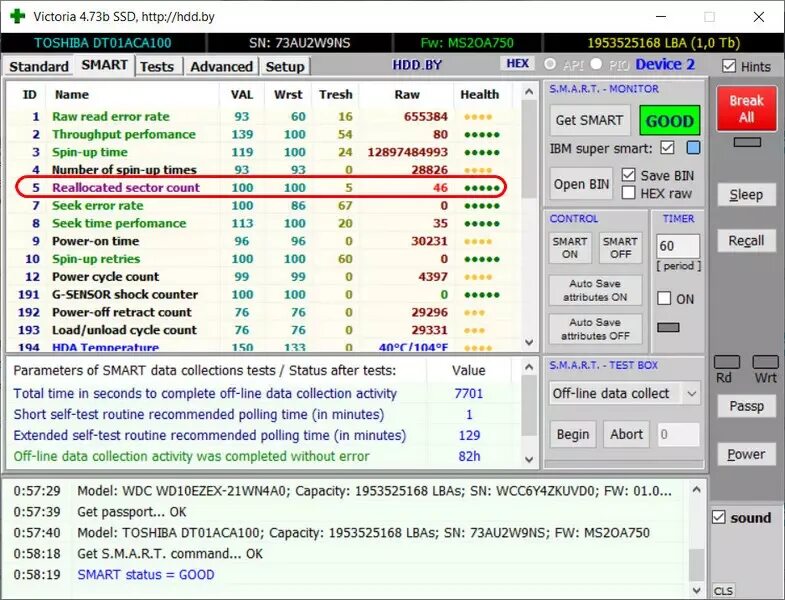Click the Rd indicator box
Screen dimensions: 785x600
(726, 362)
